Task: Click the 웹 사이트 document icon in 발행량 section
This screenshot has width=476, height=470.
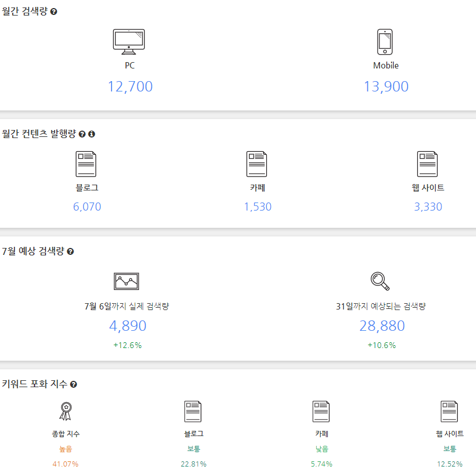Action: pyautogui.click(x=428, y=164)
